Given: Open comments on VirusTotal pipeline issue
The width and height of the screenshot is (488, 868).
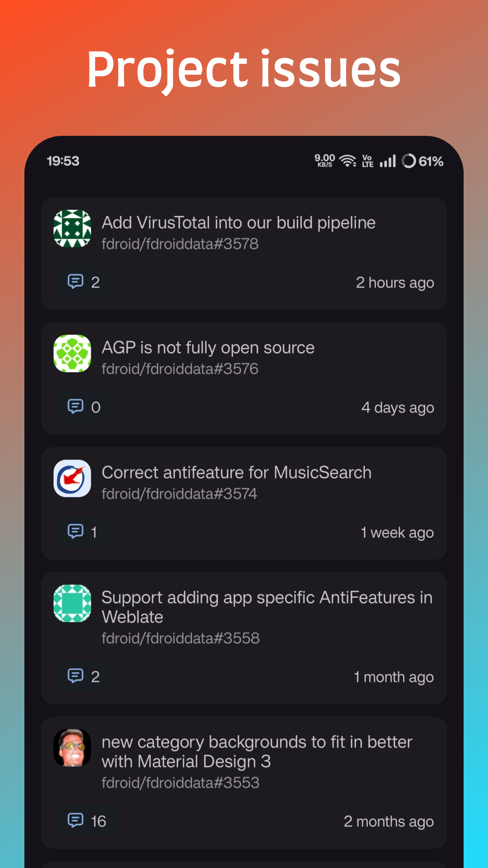Looking at the screenshot, I should 83,282.
